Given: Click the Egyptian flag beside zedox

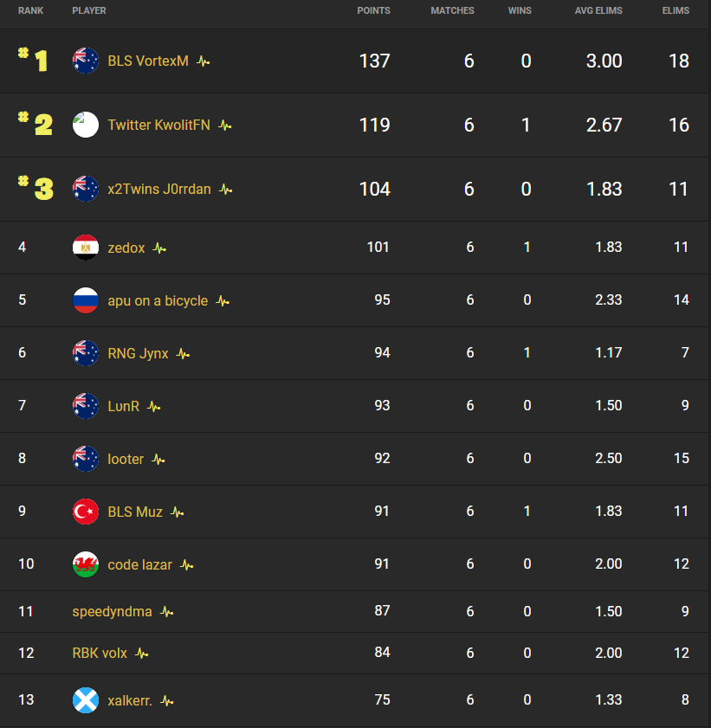Looking at the screenshot, I should tap(85, 247).
